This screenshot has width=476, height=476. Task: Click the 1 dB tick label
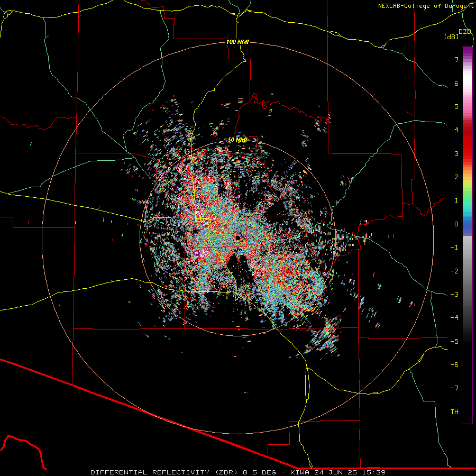click(456, 200)
